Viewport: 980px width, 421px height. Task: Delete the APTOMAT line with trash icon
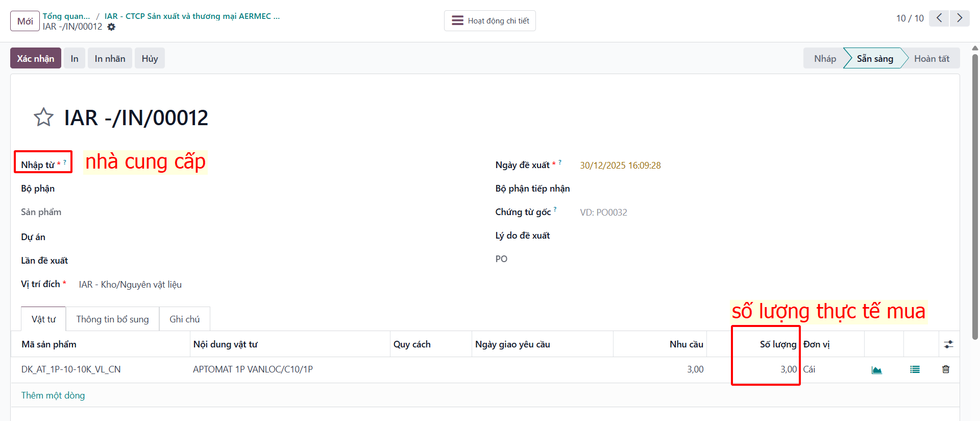[946, 369]
